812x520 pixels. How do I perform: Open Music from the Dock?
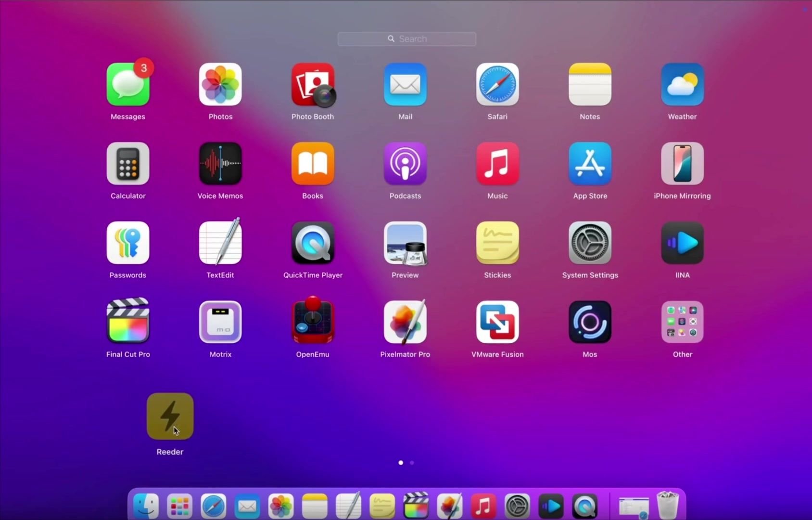[x=483, y=506]
